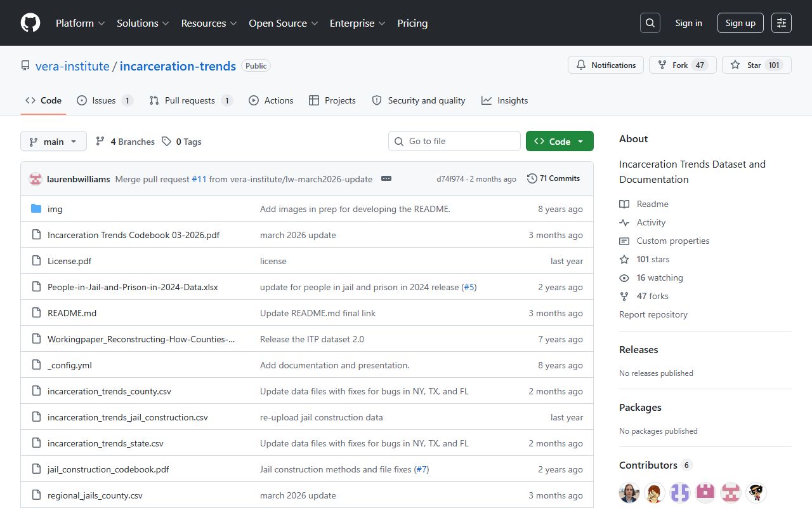Image resolution: width=812 pixels, height=508 pixels.
Task: Expand the Open Source menu
Action: [x=284, y=23]
